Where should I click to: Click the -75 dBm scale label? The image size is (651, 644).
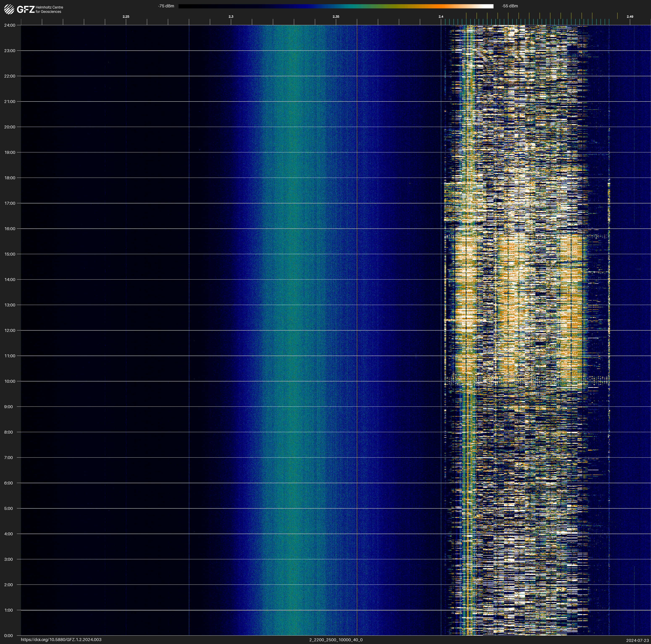166,6
